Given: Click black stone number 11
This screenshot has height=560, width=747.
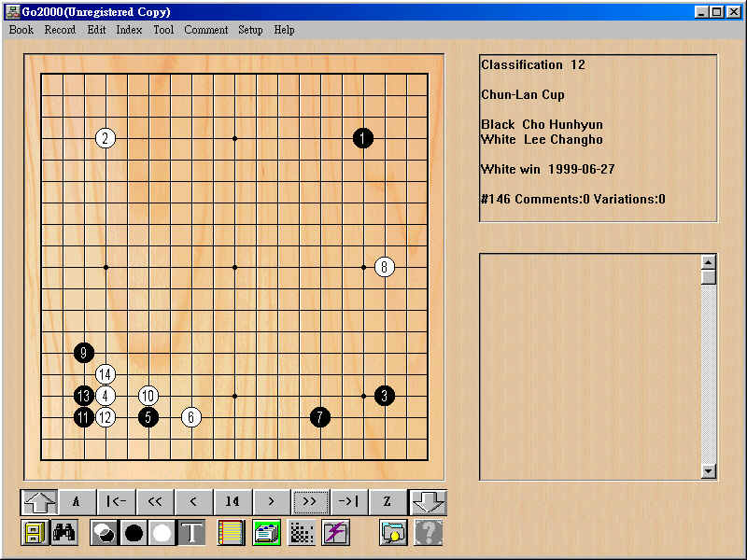Looking at the screenshot, I should point(84,417).
